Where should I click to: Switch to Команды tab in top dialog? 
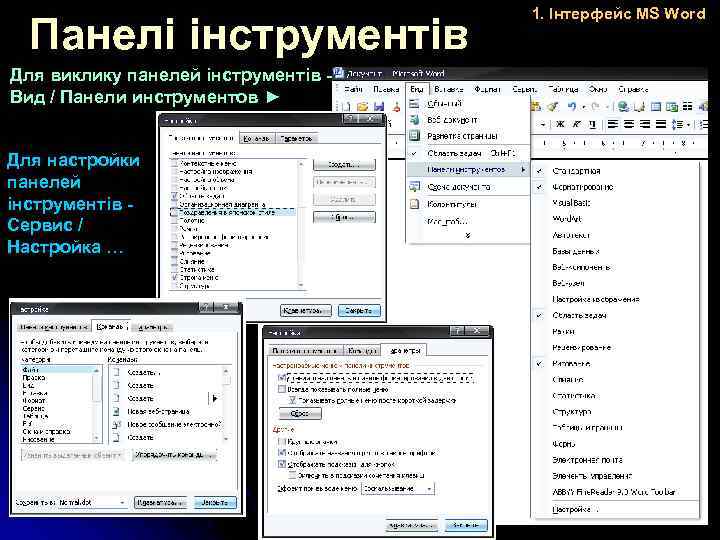(x=256, y=138)
